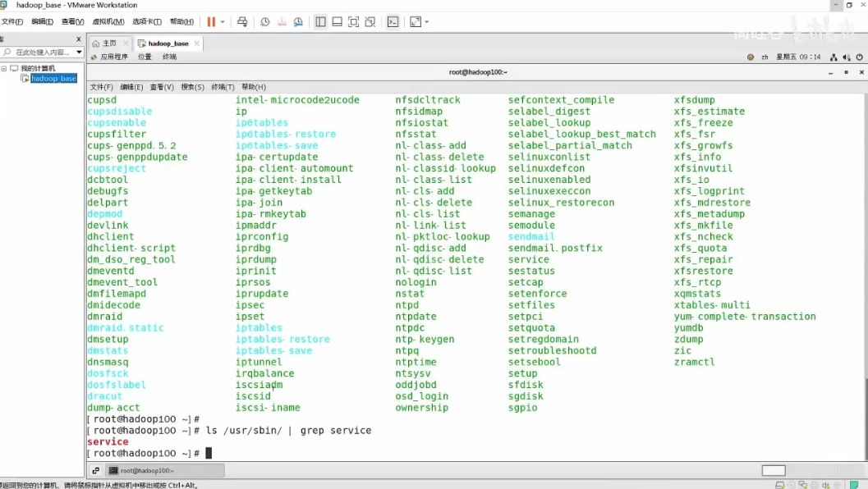This screenshot has height=489, width=868.
Task: Click the 'nologin' entry in terminal
Action: click(416, 282)
